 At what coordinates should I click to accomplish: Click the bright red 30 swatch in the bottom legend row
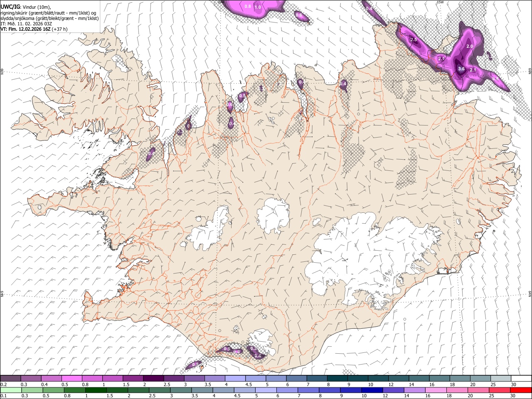click(x=520, y=390)
